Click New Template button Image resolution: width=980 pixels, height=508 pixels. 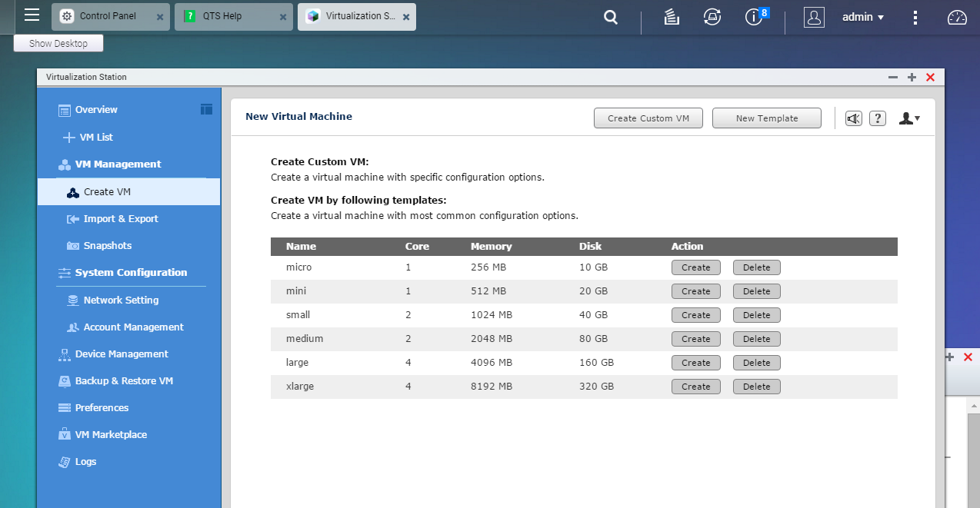click(x=767, y=118)
